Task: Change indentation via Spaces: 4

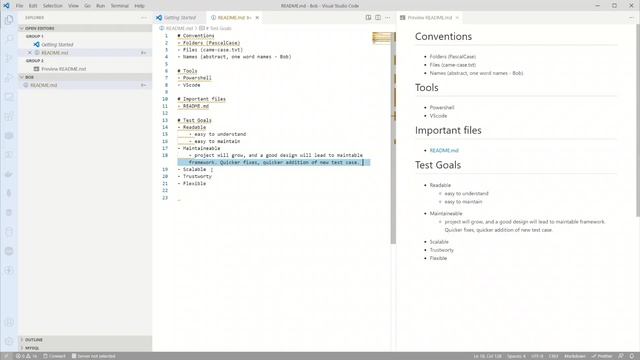Action: 516,356
